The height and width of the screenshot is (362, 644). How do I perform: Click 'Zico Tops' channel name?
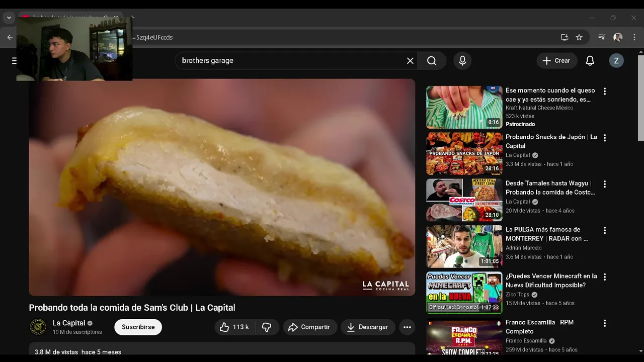click(x=517, y=295)
